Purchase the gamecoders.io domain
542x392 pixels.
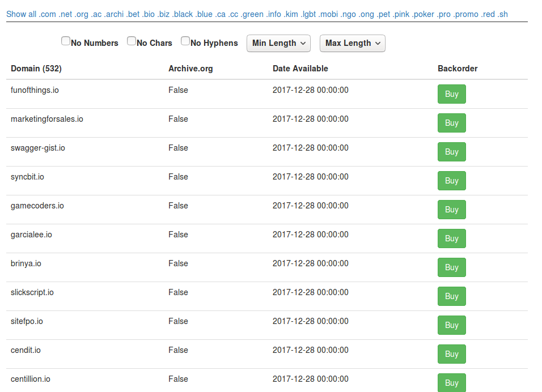click(x=451, y=210)
